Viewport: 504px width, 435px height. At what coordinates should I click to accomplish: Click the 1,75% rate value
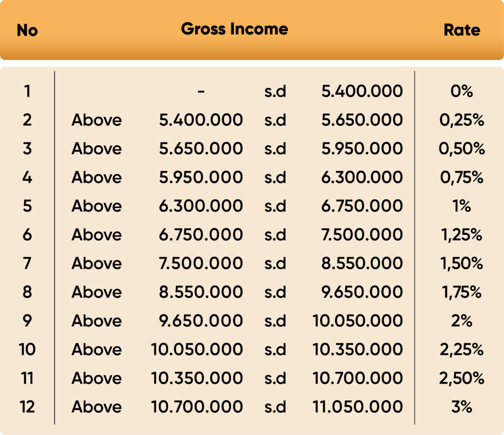[462, 292]
